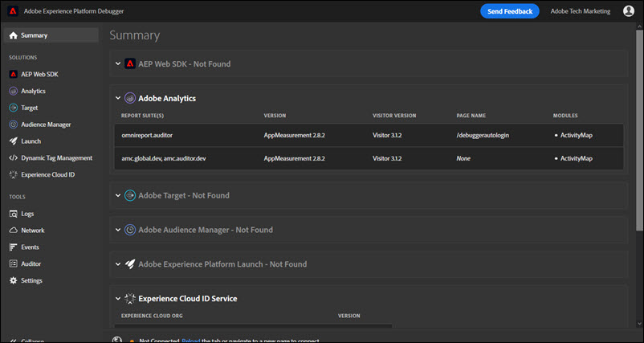Open the Settings page in sidebar
This screenshot has width=644, height=343.
pyautogui.click(x=32, y=280)
